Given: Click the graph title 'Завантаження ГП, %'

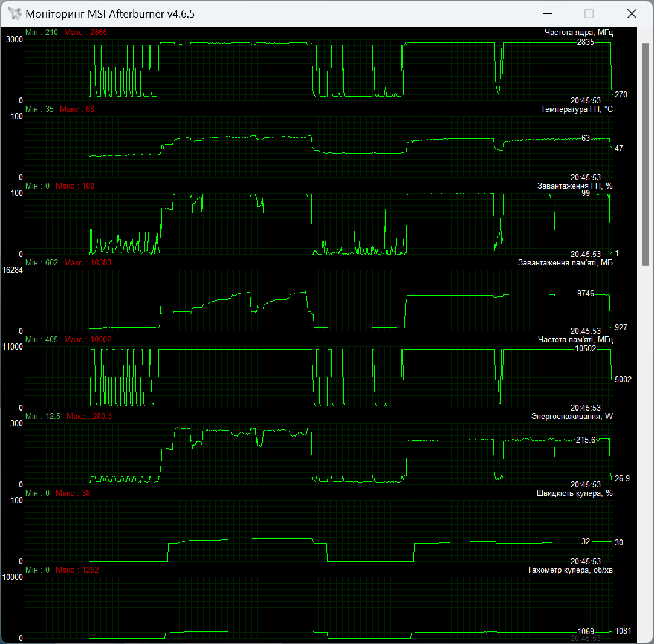Looking at the screenshot, I should coord(575,186).
